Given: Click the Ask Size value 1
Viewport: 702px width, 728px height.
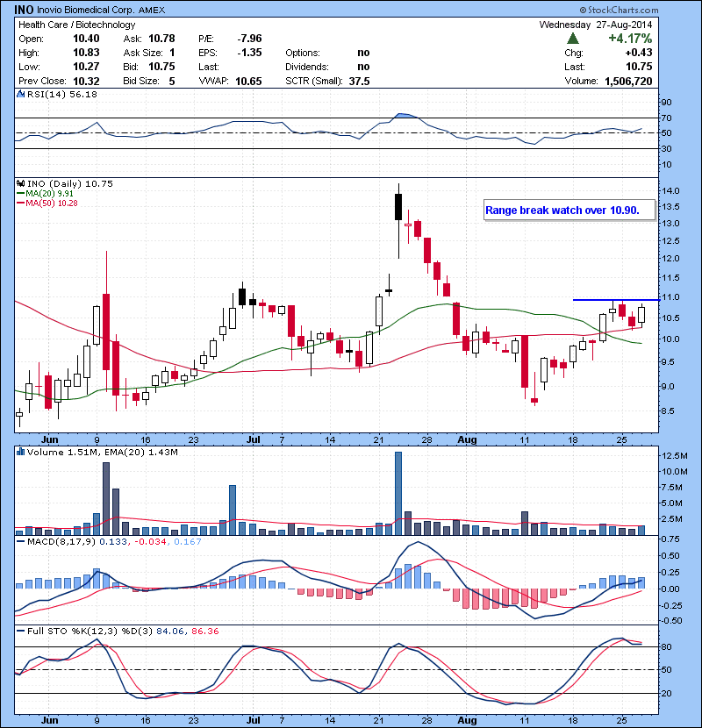Looking at the screenshot, I should click(x=172, y=53).
